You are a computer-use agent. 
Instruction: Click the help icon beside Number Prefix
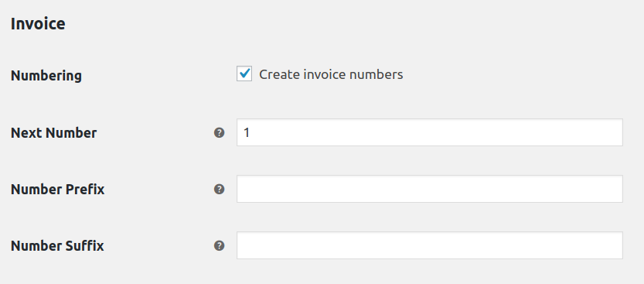(x=220, y=189)
